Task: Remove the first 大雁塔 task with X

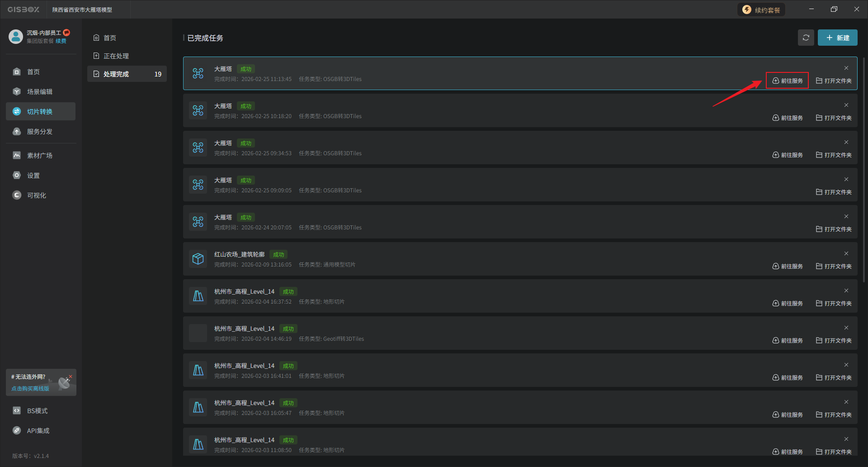Action: 846,68
